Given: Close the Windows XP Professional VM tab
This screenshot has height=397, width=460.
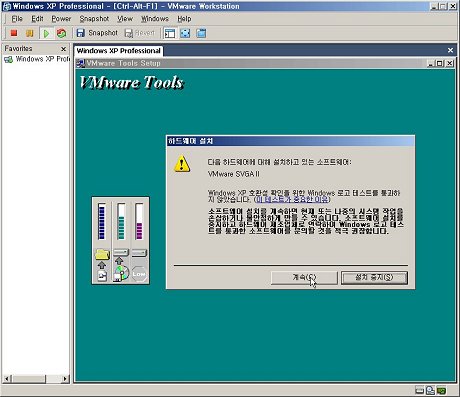Looking at the screenshot, I should [x=450, y=50].
